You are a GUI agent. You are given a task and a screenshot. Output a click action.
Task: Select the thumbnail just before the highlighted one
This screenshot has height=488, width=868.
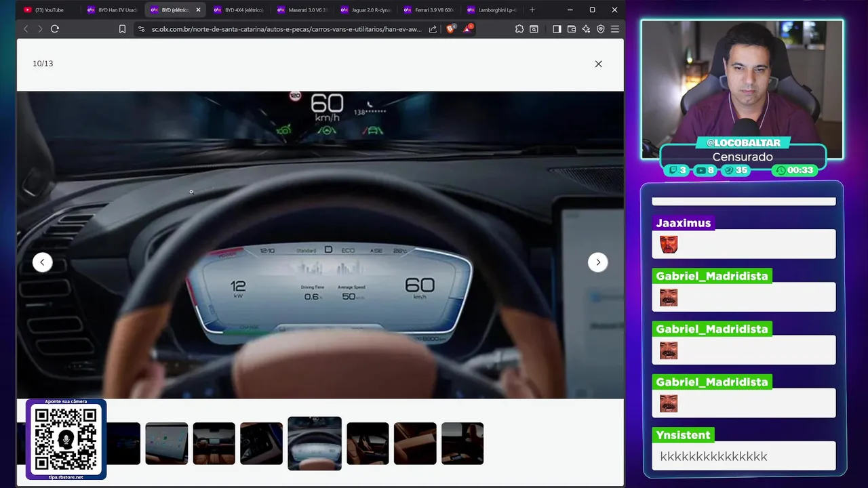[261, 444]
